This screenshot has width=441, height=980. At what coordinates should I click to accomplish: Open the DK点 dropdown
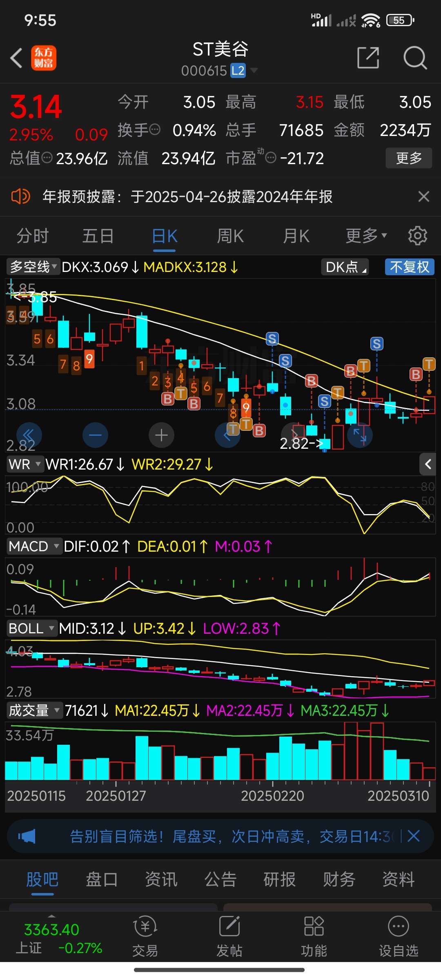345,267
